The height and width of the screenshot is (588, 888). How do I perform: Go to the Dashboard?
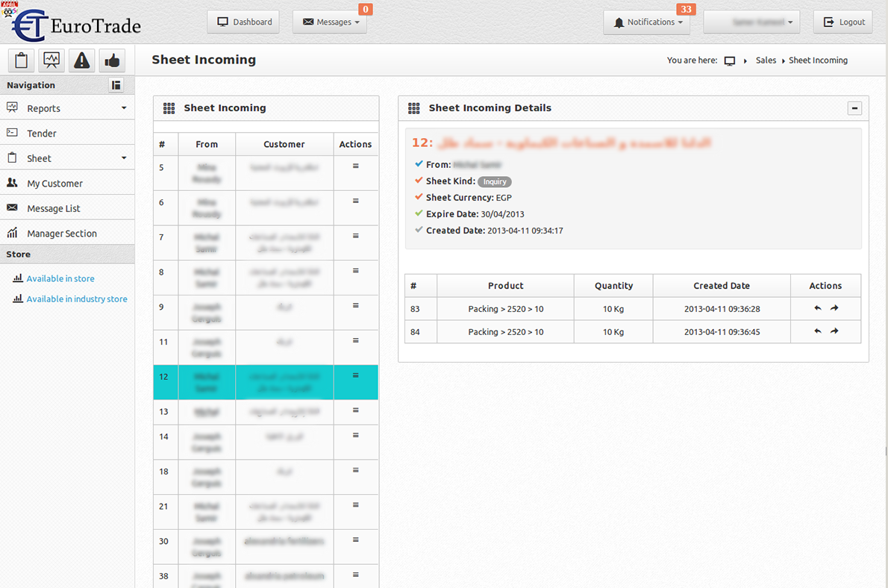click(244, 22)
